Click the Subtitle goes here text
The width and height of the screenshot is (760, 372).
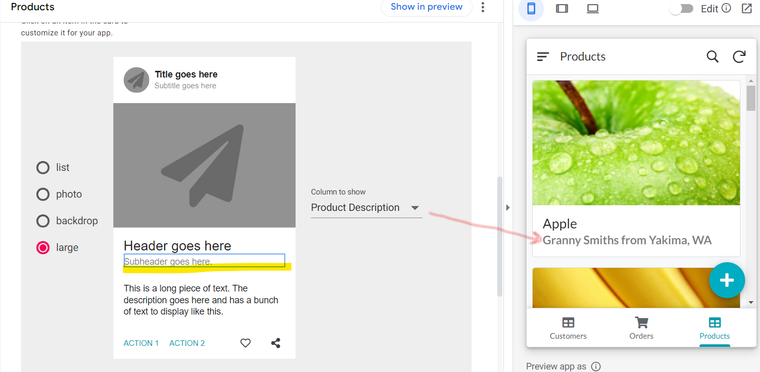[185, 86]
